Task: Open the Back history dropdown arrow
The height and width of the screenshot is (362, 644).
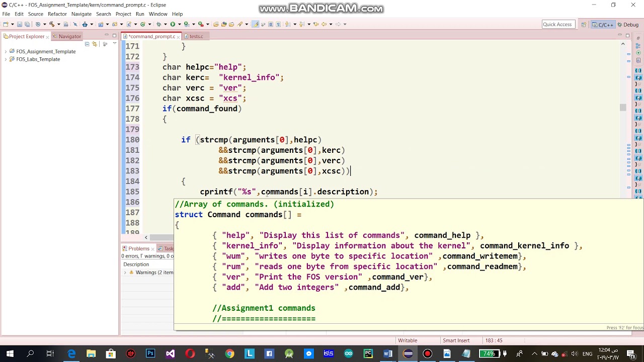Action: (331, 24)
